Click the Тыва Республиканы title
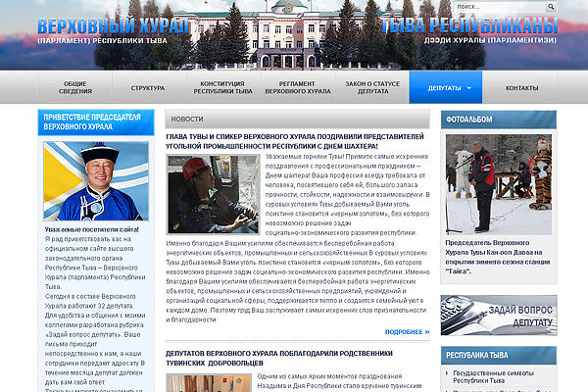The height and width of the screenshot is (392, 588). pos(469,26)
